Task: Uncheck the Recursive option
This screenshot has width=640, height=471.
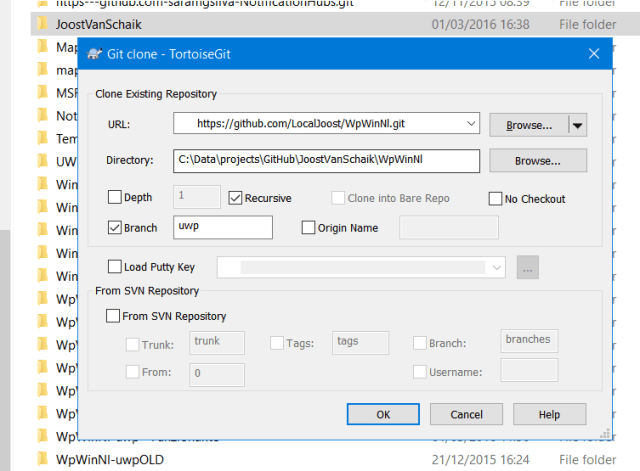Action: click(x=237, y=198)
